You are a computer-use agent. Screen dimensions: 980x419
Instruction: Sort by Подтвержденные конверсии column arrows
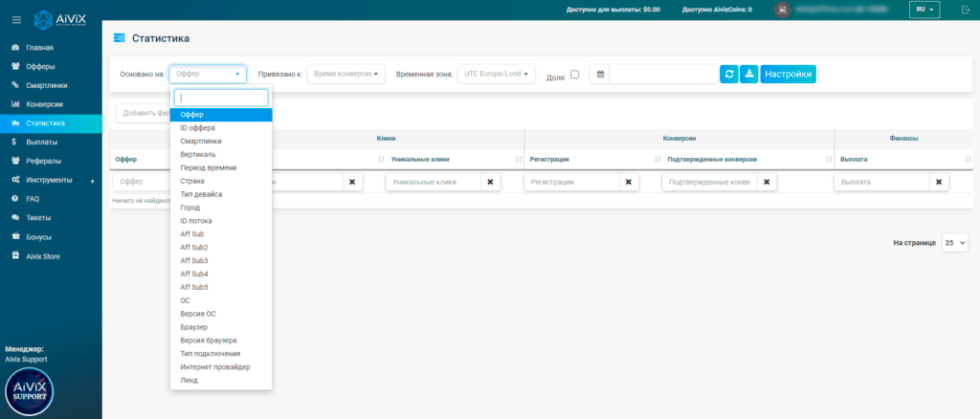point(830,160)
